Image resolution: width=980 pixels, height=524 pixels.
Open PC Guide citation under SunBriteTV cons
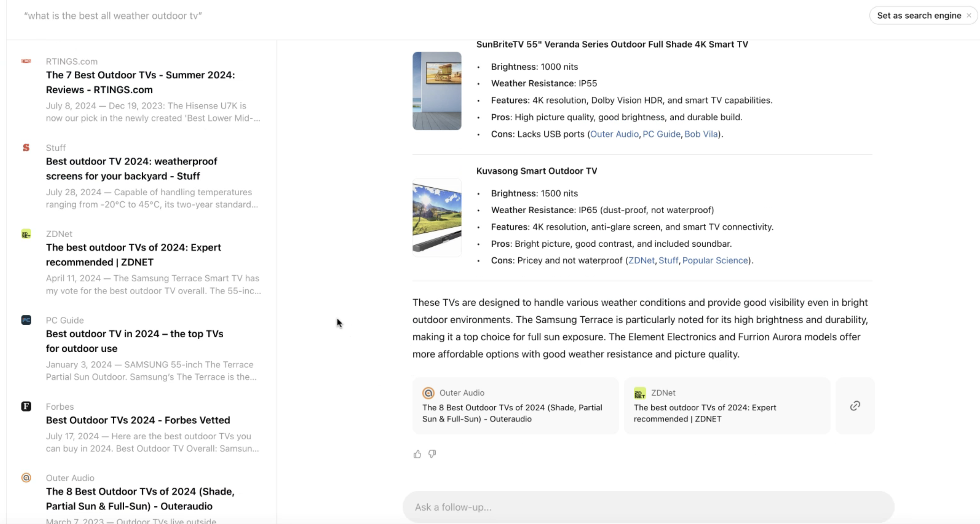pos(661,134)
